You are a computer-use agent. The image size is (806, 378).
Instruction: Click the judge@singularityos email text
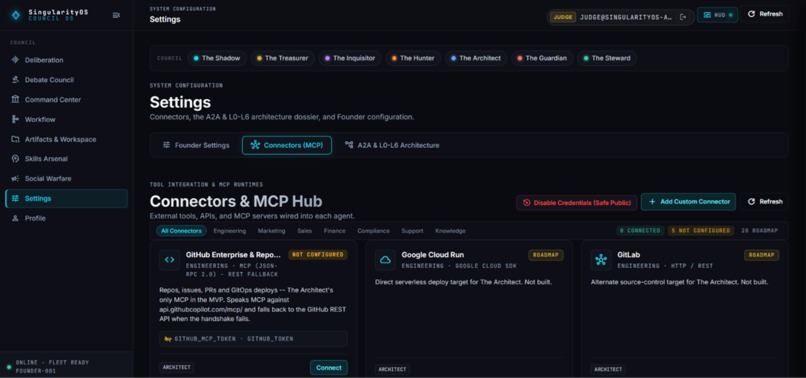pos(626,17)
